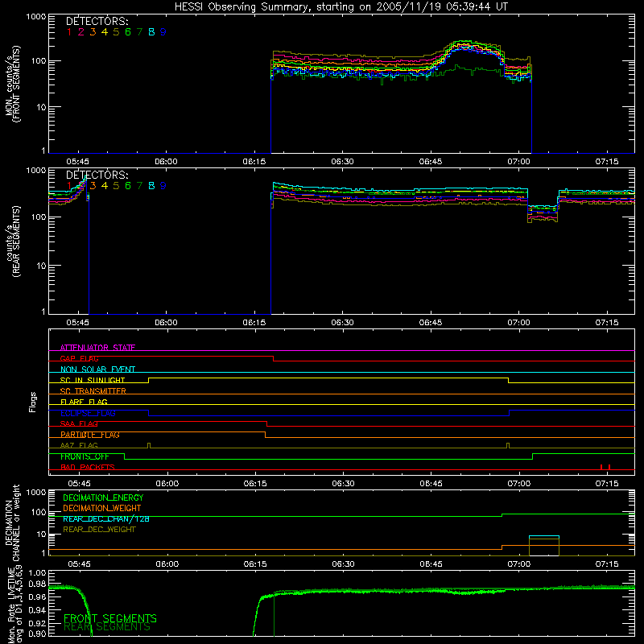Viewport: 644px width, 644px height.
Task: Click the NON_SOLAR_EVENT flag label
Action: click(x=97, y=369)
